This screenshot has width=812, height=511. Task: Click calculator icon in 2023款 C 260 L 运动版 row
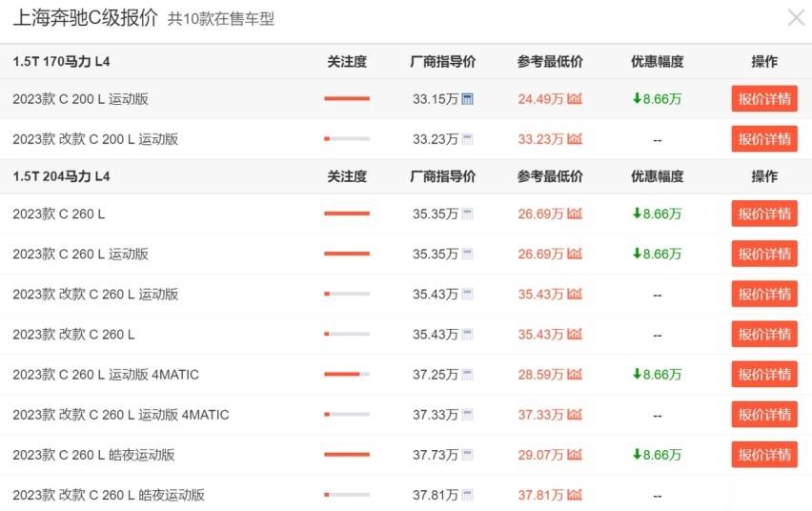467,254
